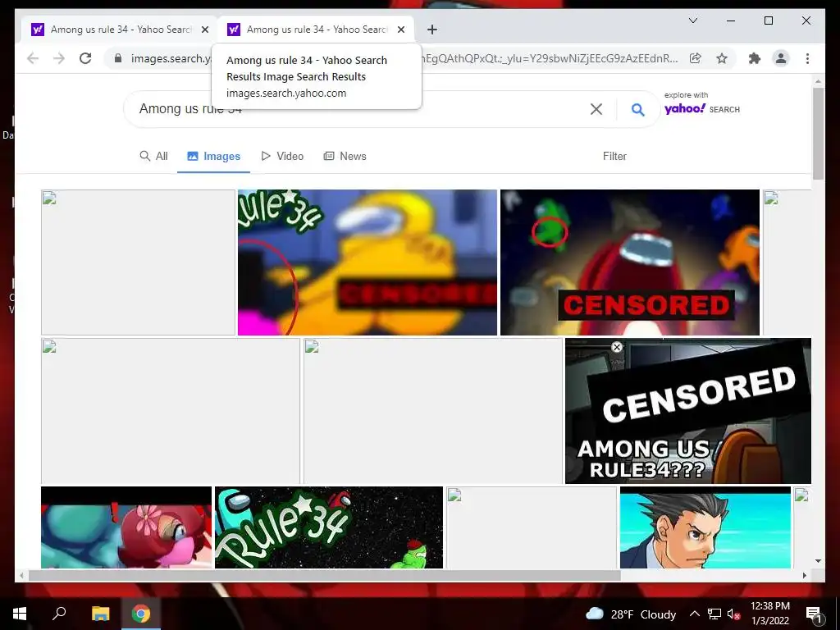The width and height of the screenshot is (840, 630).
Task: View site info via the lock icon
Action: 118,58
